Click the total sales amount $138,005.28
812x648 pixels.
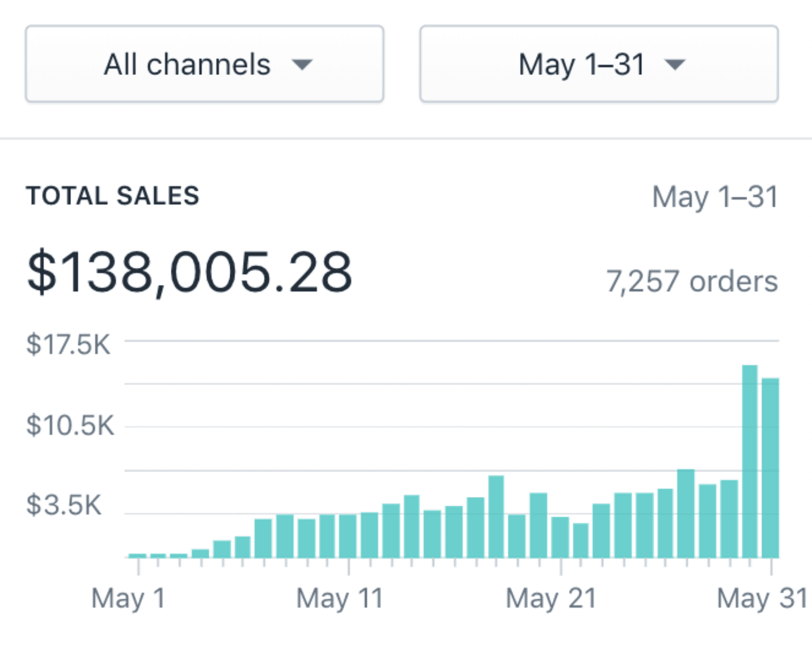click(x=190, y=272)
